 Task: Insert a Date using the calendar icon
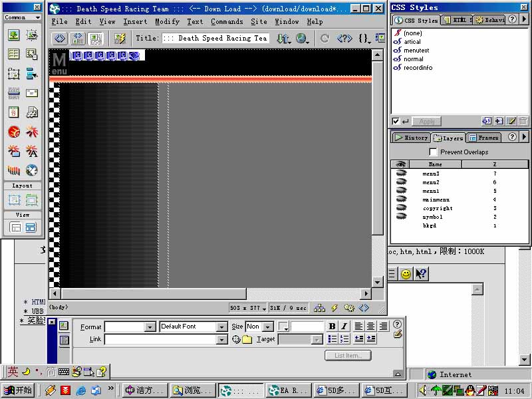(x=13, y=112)
